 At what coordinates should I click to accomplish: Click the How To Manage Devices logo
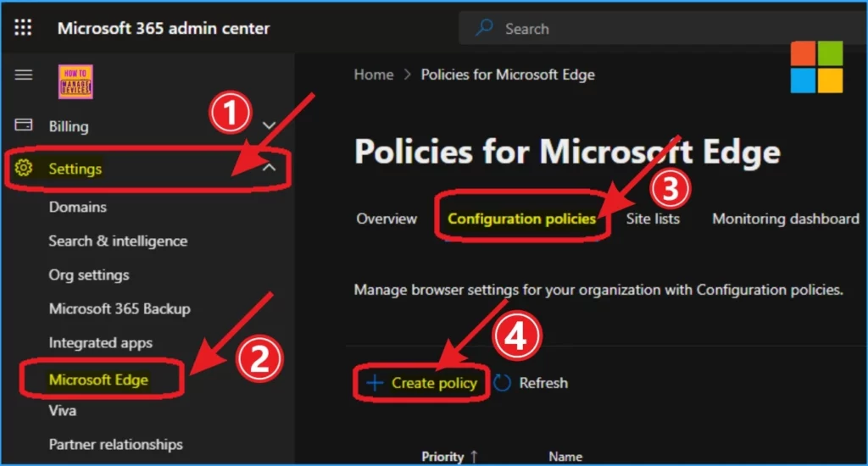tap(75, 82)
